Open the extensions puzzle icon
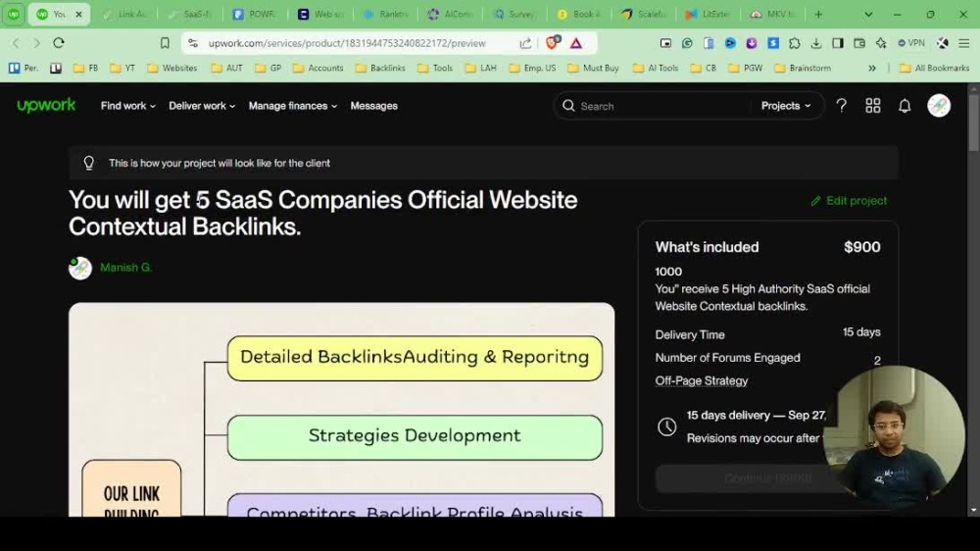Screen dimensions: 980x551 [795, 43]
